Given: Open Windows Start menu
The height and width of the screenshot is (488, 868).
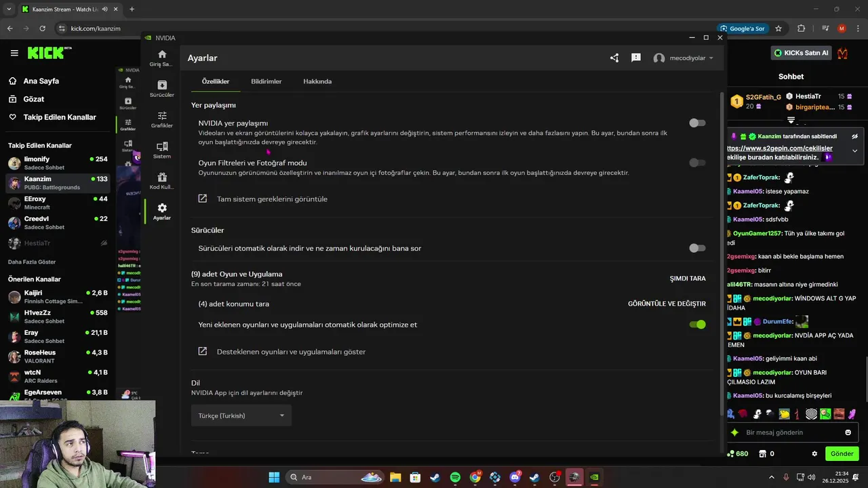Looking at the screenshot, I should point(274,477).
